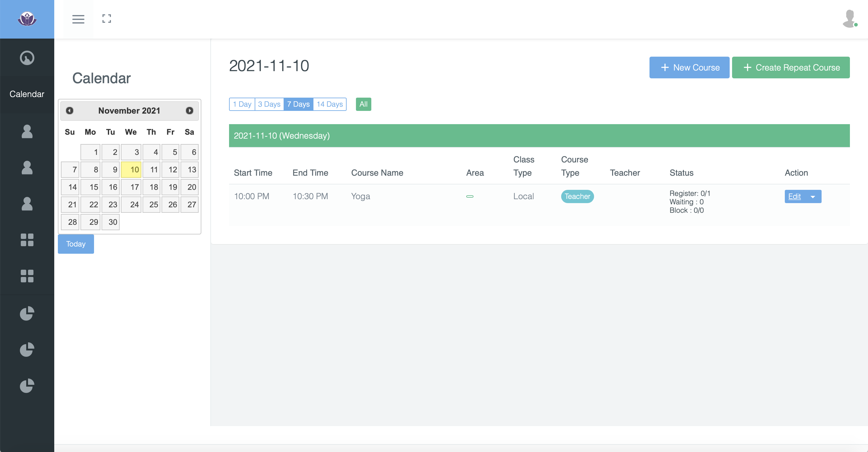Open the dashboard gauge icon in sidebar
868x452 pixels.
point(27,58)
